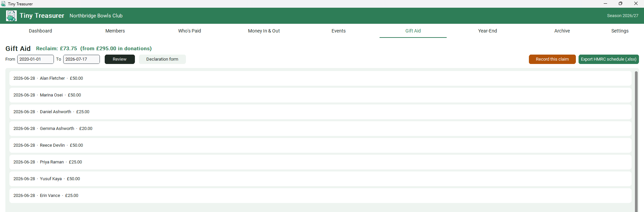The image size is (644, 212).
Task: Click the From date field
Action: [x=36, y=59]
